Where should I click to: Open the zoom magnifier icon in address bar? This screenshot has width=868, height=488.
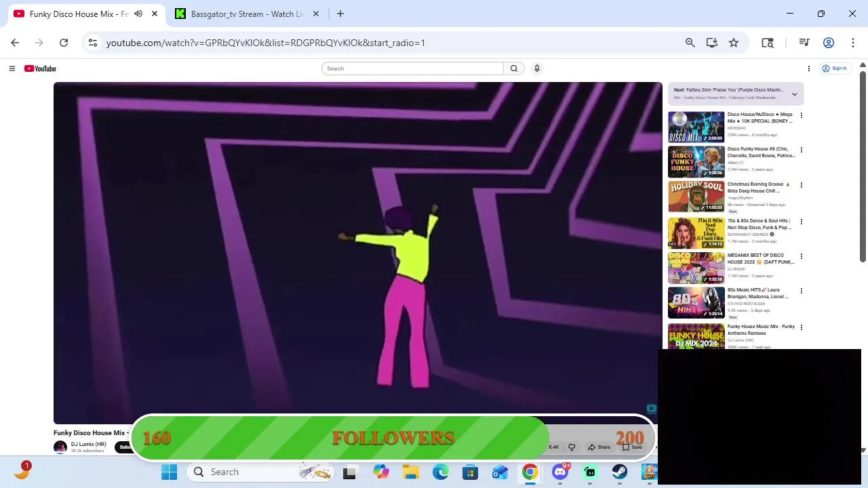point(690,43)
